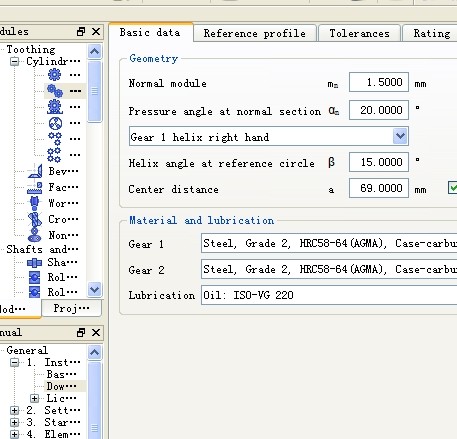
Task: Select the three-gear train module icon
Action: [x=55, y=139]
